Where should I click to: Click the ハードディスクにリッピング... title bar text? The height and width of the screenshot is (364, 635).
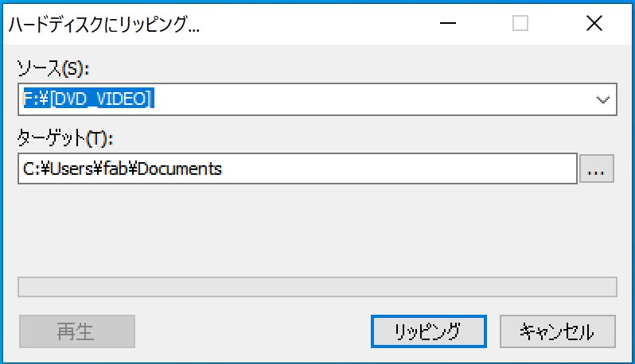point(104,25)
